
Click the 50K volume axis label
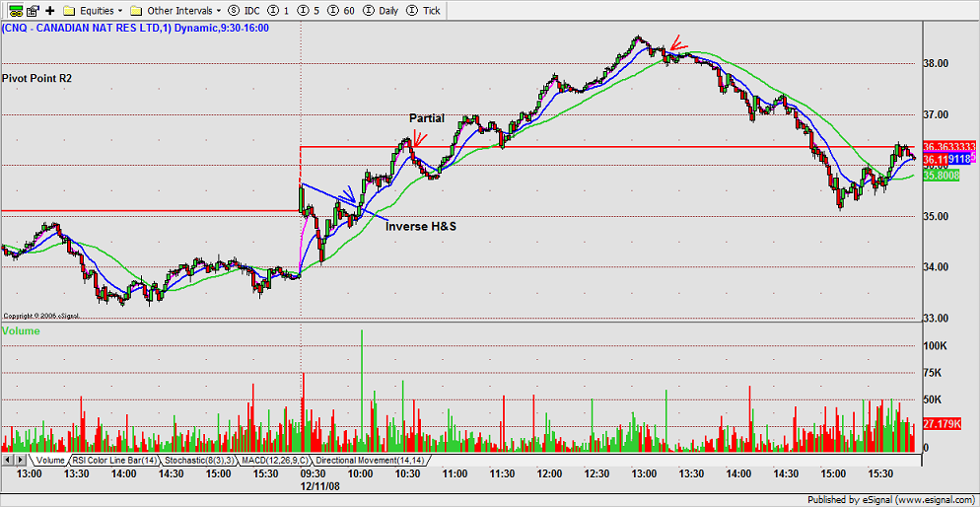(932, 398)
